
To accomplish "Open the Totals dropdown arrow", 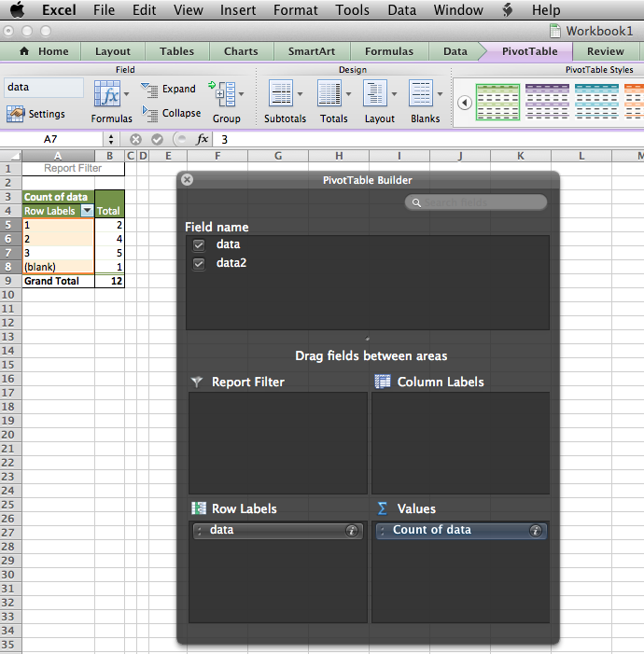I will coord(348,94).
